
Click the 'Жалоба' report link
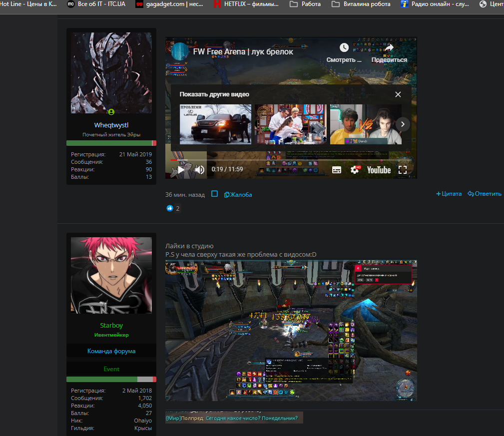(238, 194)
